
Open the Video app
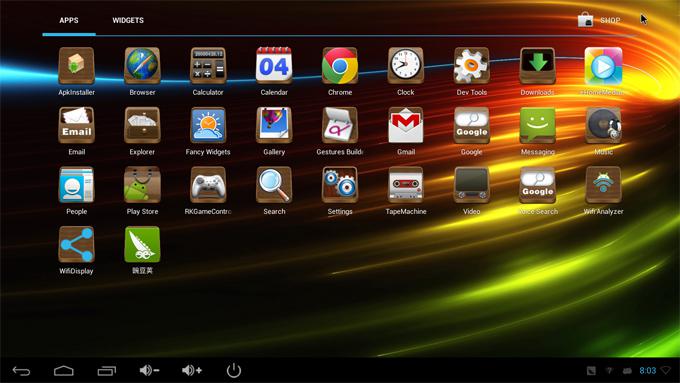tap(471, 185)
